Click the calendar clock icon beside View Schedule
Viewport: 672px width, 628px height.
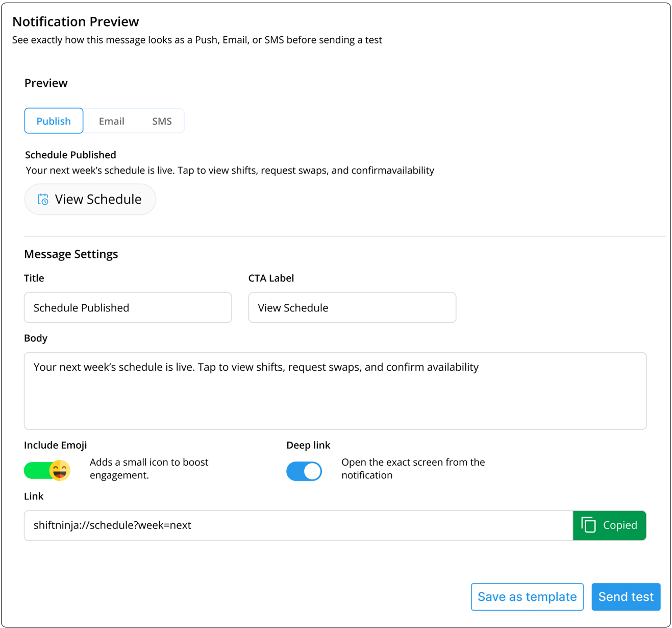[x=43, y=200]
